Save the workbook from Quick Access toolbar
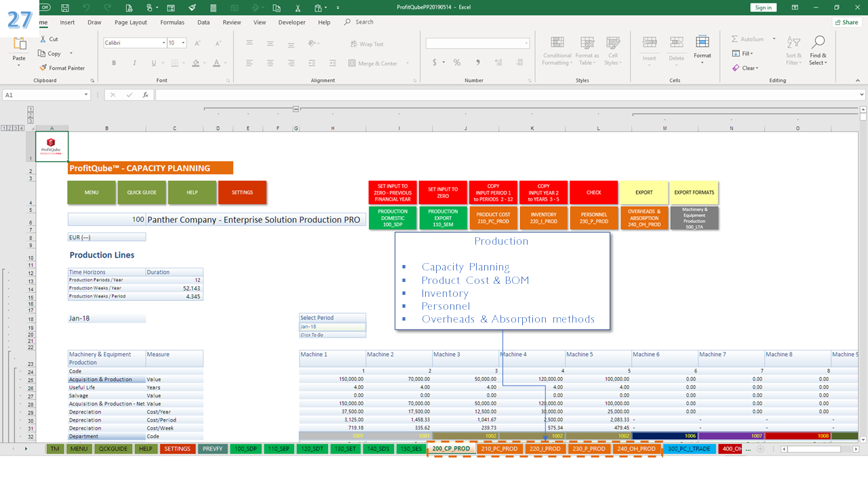The width and height of the screenshot is (868, 488). [64, 7]
